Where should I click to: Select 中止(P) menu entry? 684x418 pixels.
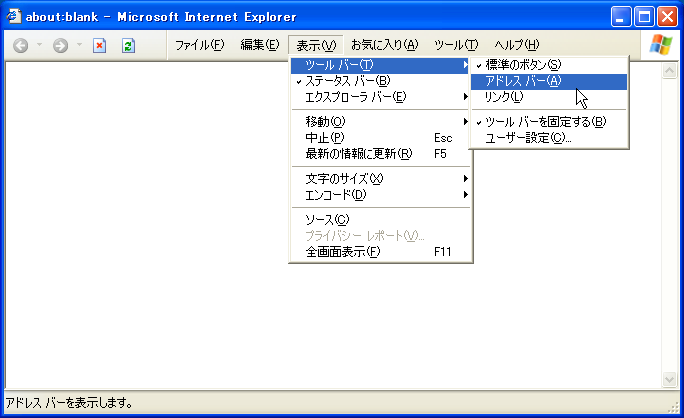tap(380, 138)
